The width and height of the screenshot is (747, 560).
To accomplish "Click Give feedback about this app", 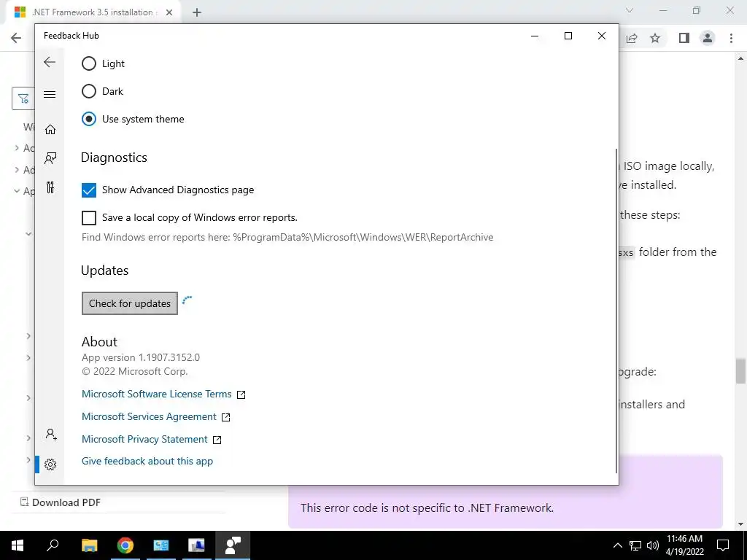I will coord(147,461).
